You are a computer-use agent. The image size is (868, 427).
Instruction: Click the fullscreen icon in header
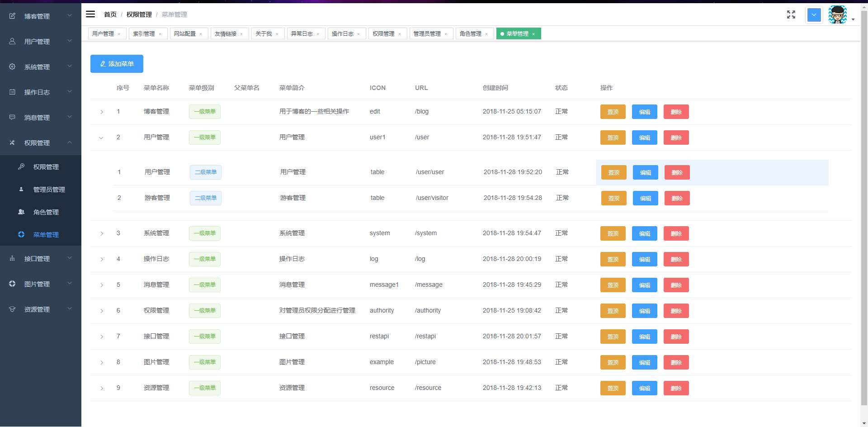[x=791, y=14]
